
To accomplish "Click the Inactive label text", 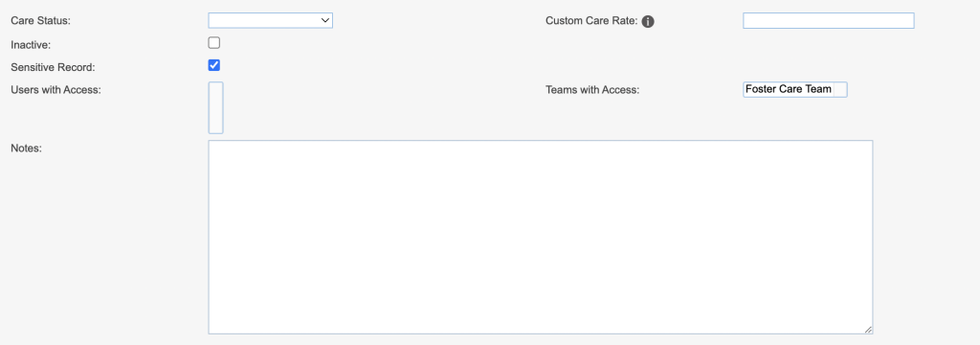I will point(31,45).
